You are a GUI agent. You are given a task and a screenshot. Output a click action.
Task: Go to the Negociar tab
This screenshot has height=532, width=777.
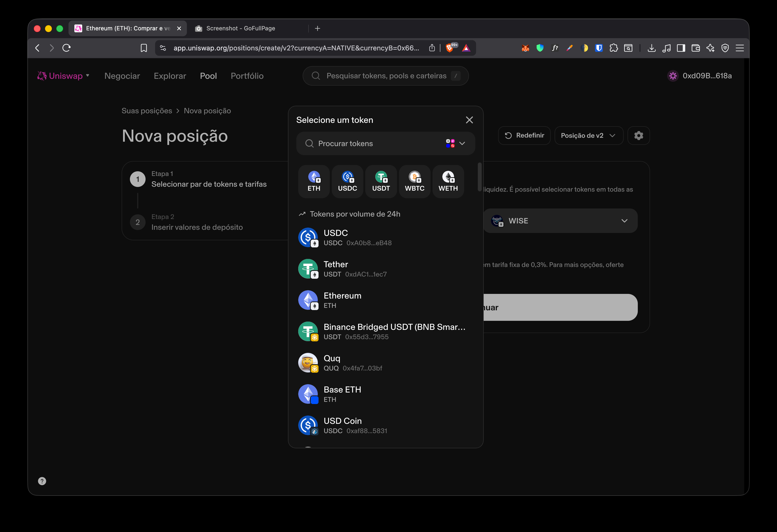pyautogui.click(x=122, y=76)
